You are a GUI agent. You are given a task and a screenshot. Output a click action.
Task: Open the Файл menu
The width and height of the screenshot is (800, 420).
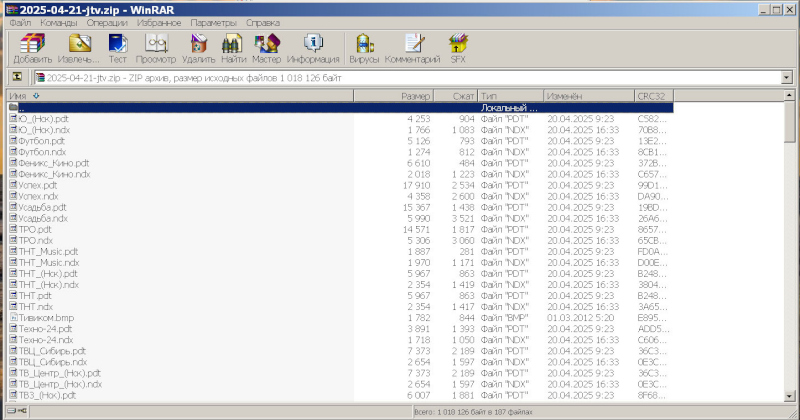tap(20, 21)
